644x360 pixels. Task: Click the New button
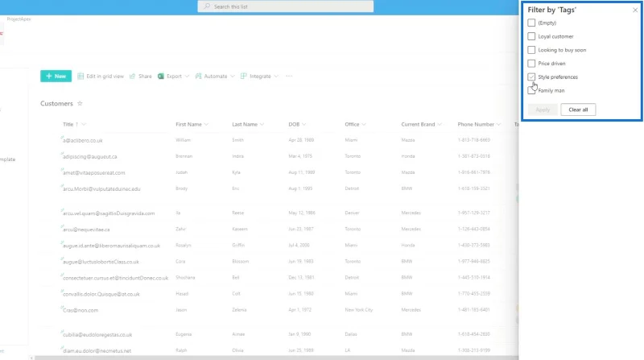point(56,76)
